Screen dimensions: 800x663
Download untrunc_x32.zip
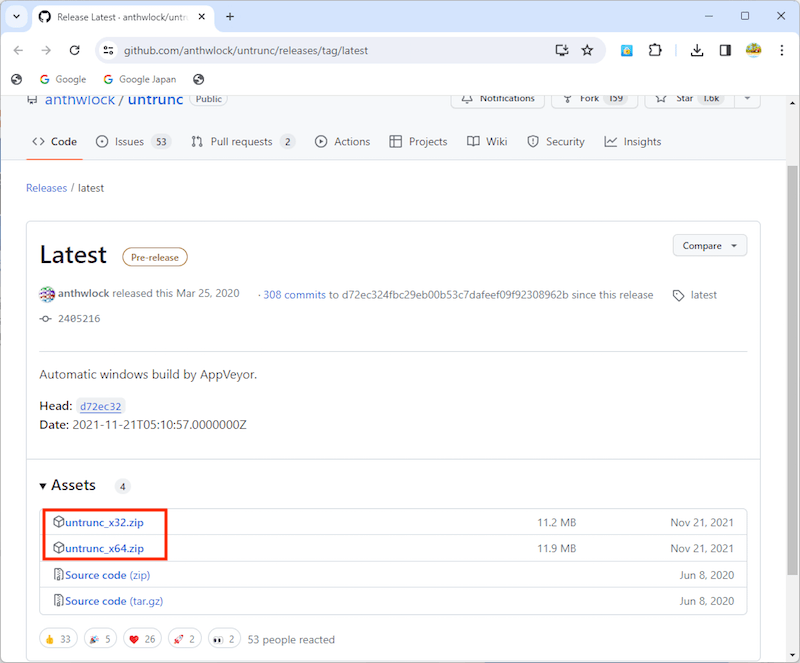(x=104, y=522)
